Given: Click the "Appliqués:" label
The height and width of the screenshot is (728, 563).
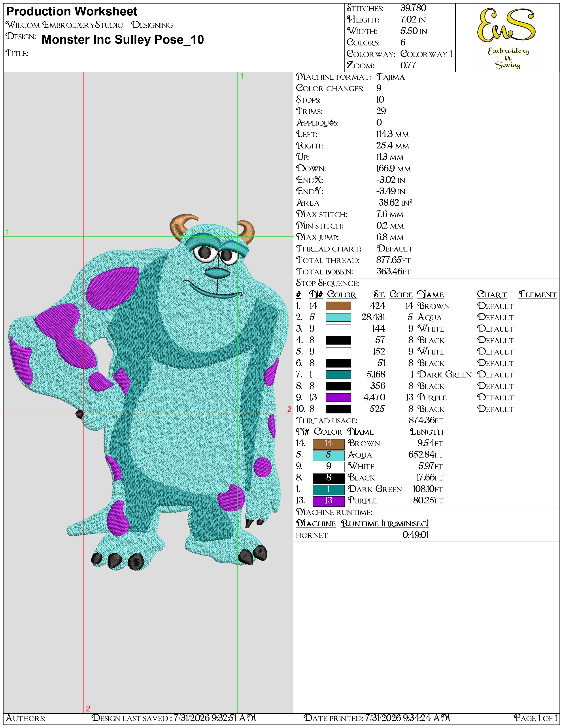Looking at the screenshot, I should click(317, 123).
